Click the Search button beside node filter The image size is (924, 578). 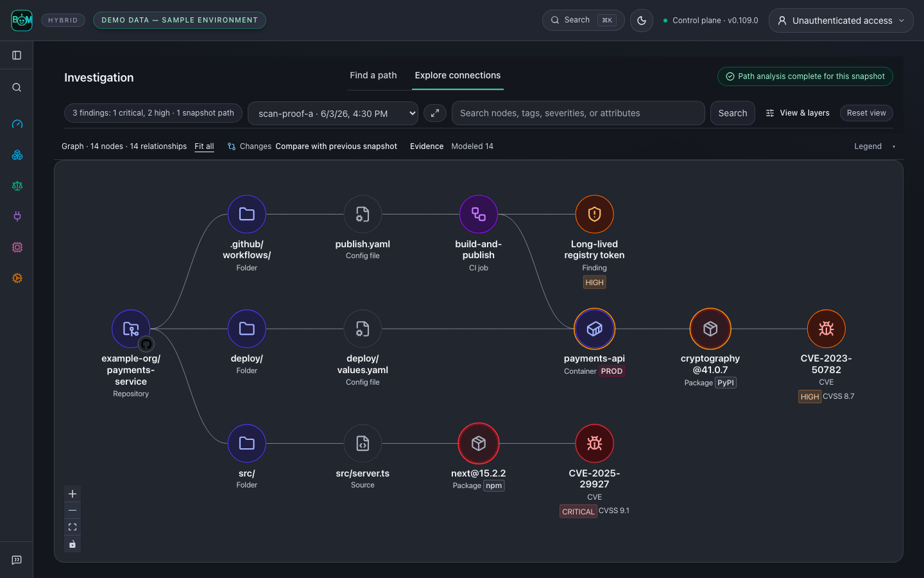pos(733,113)
